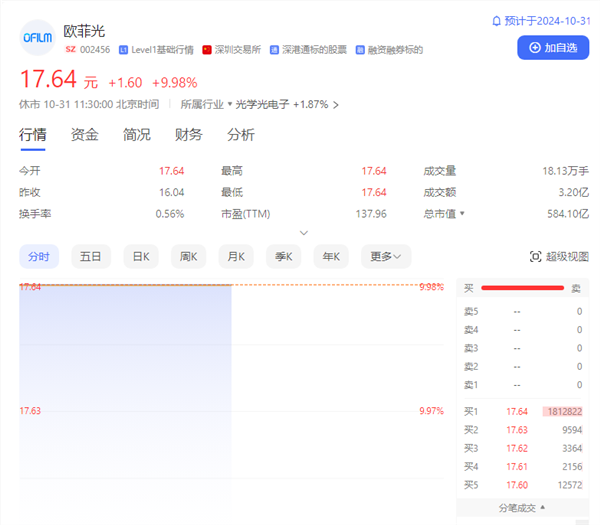The image size is (600, 525).
Task: Click the 最高 value 17.64
Action: pyautogui.click(x=374, y=171)
